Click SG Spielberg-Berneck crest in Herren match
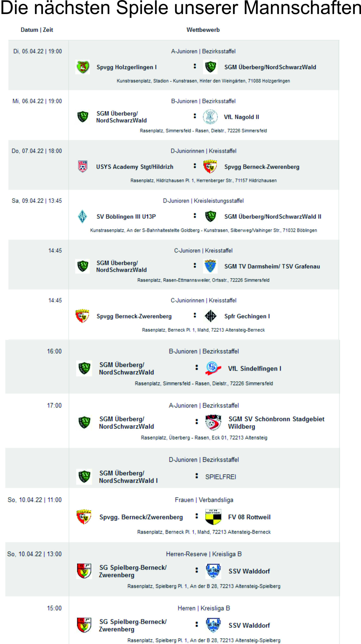361x644 pixels. click(x=84, y=625)
